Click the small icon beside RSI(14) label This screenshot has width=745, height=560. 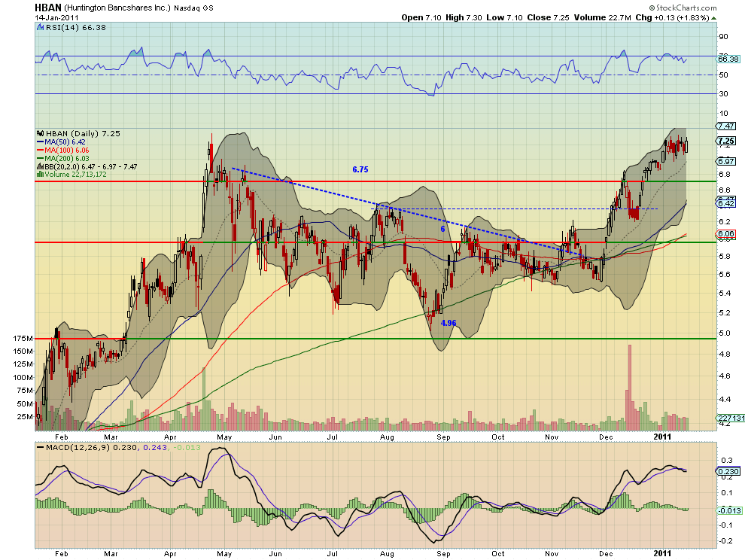(41, 28)
